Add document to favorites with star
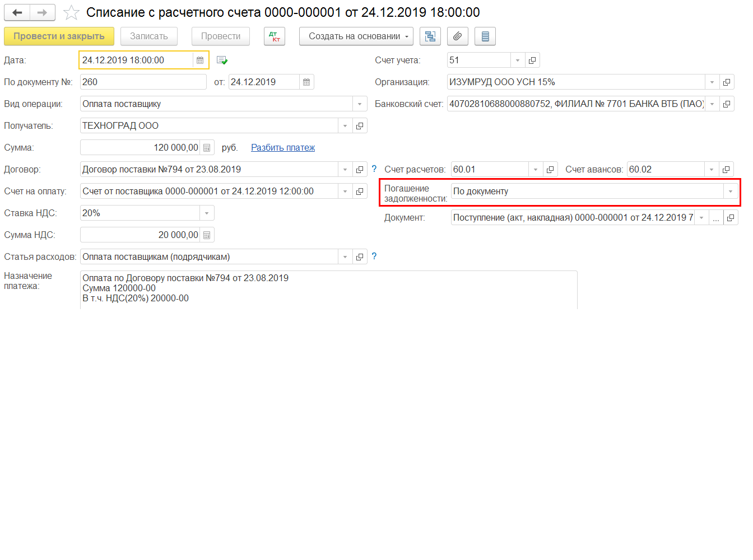 [71, 12]
